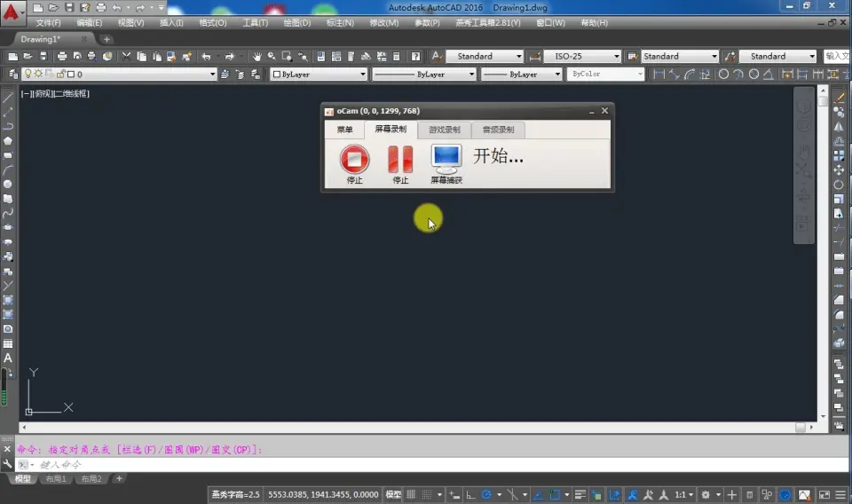Open the Standard text style dropdown
The width and height of the screenshot is (852, 504).
pyautogui.click(x=485, y=57)
